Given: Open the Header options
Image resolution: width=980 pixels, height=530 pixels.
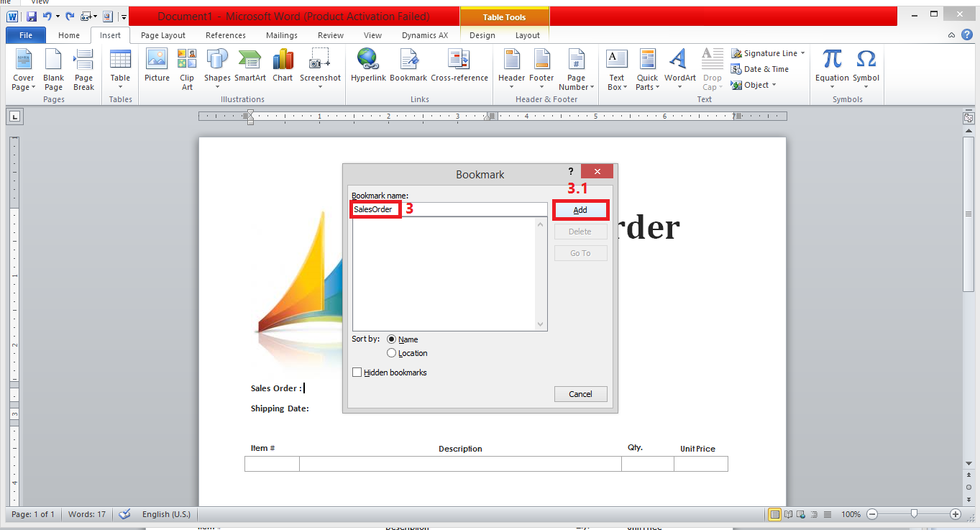Looking at the screenshot, I should 511,70.
